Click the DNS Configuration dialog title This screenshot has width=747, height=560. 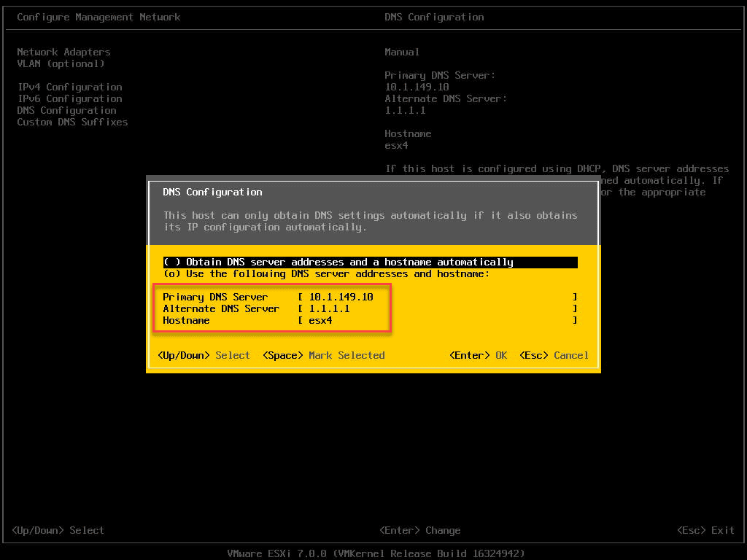(212, 192)
